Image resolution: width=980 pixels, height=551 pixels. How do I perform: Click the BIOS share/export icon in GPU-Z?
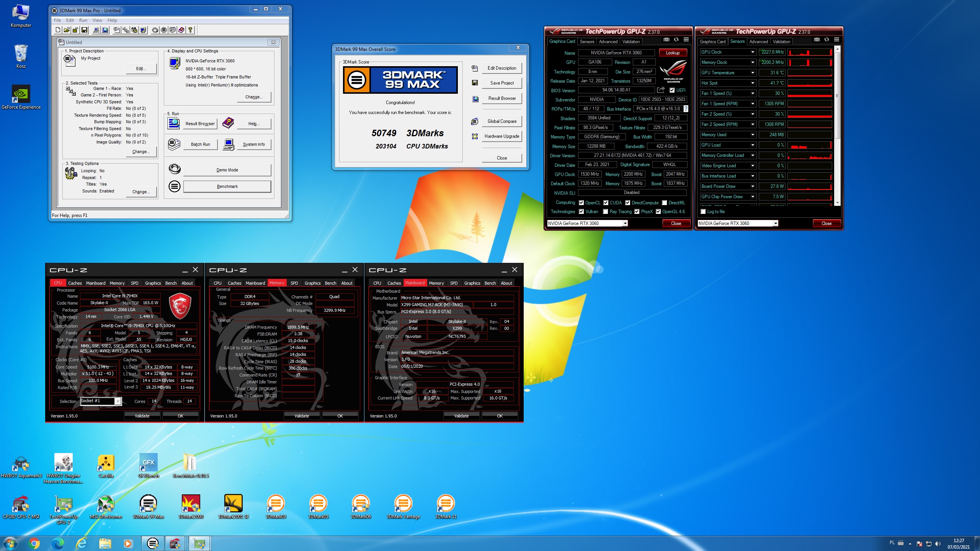point(661,90)
